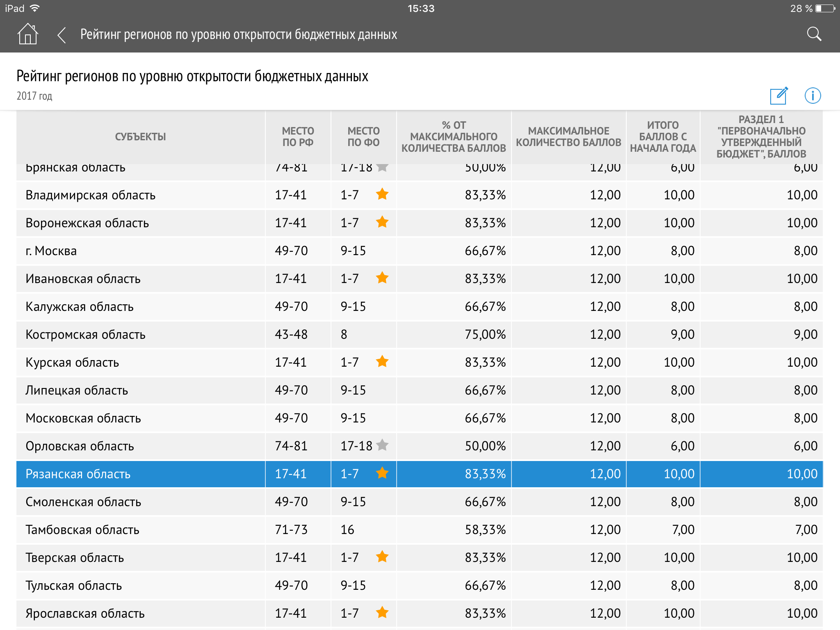Viewport: 840px width, 630px height.
Task: Tap the edit pencil note icon
Action: [x=778, y=96]
